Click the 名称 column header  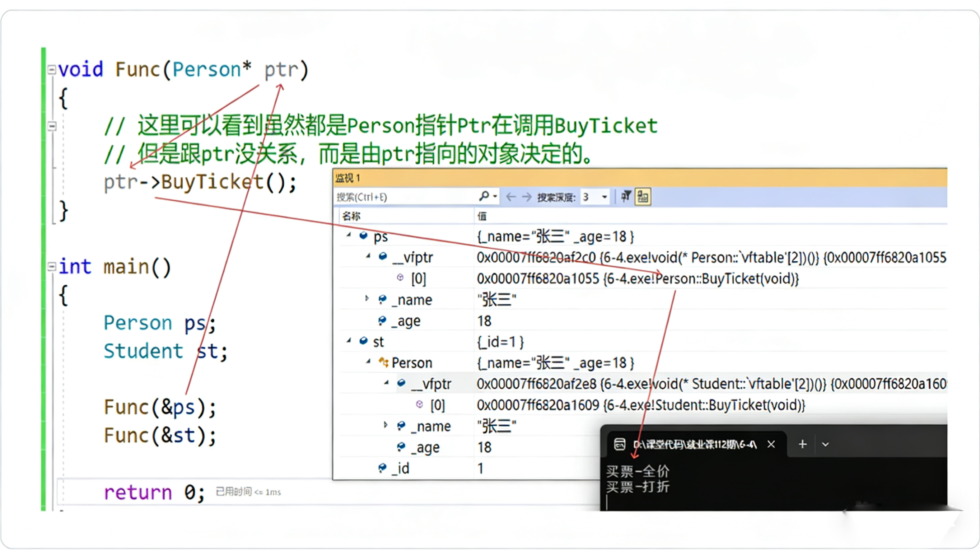pos(351,216)
